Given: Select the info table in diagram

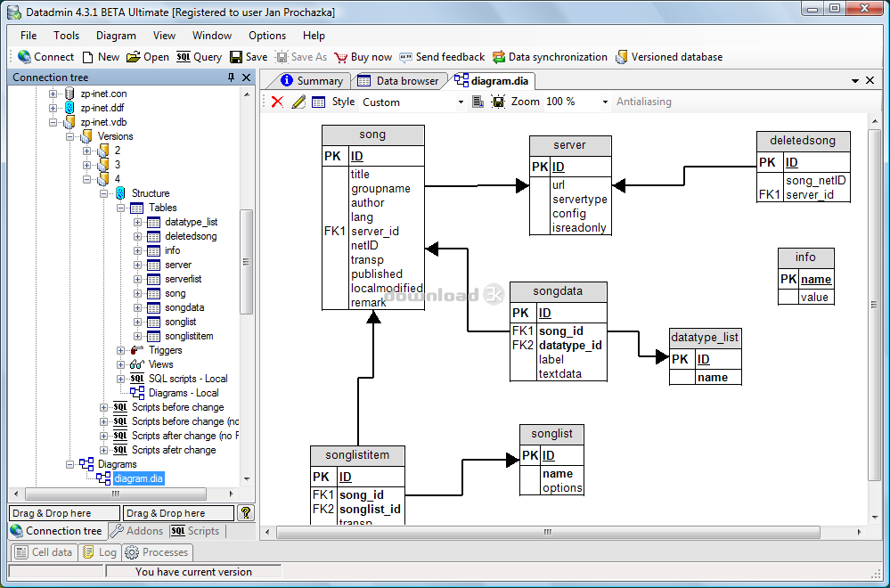Looking at the screenshot, I should coord(805,276).
